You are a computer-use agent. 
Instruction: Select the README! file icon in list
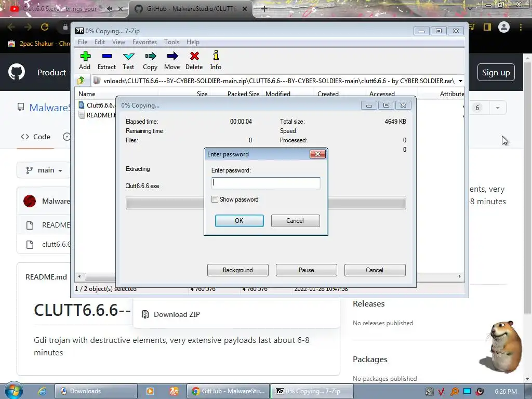pos(81,115)
